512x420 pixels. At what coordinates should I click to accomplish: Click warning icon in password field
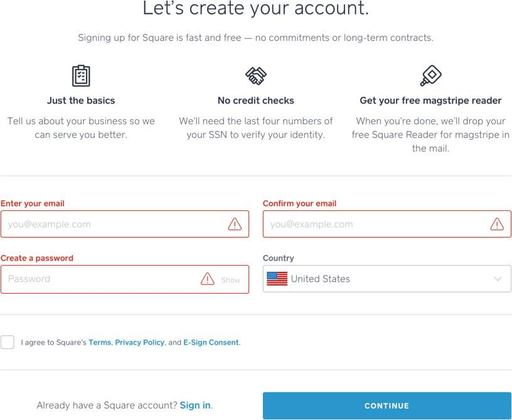click(207, 279)
